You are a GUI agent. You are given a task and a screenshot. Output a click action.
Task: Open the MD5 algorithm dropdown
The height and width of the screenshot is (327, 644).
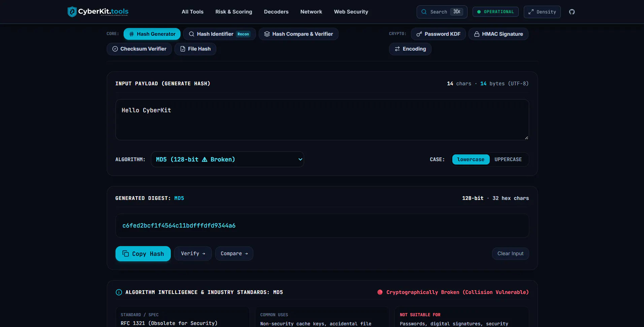point(227,159)
